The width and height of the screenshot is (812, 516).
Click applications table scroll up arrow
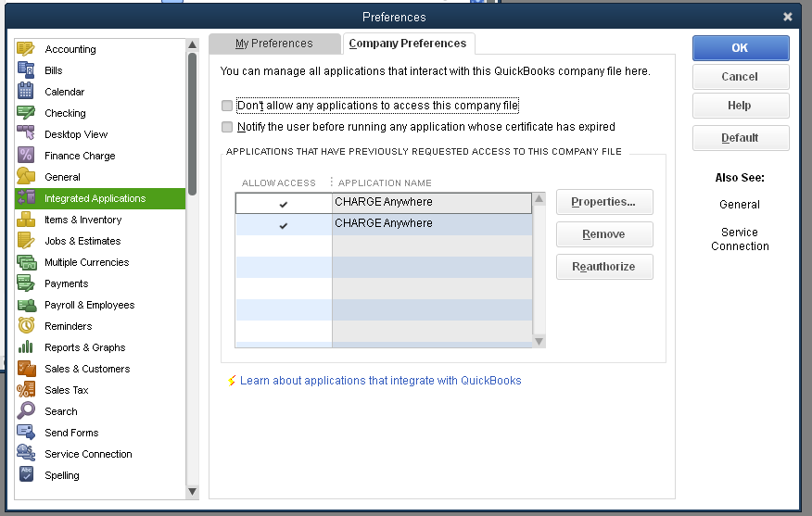(539, 199)
